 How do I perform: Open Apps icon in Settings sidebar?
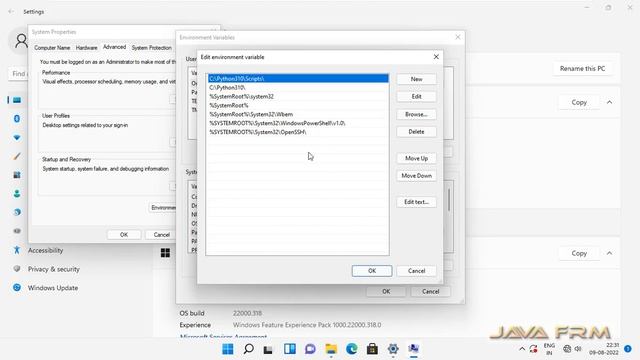point(17,175)
